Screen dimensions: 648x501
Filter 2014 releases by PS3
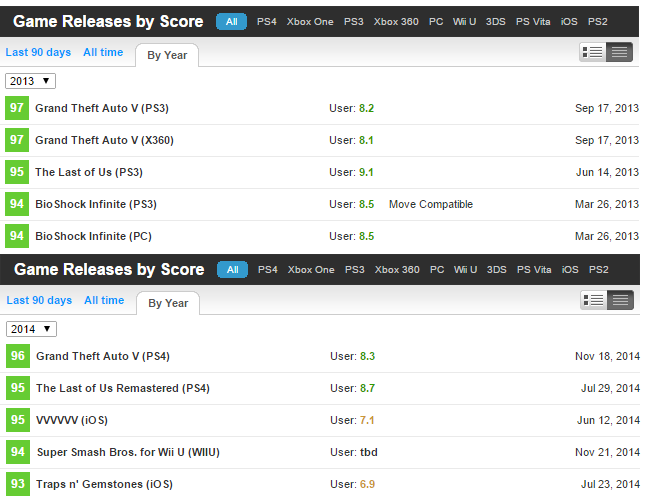pos(355,270)
